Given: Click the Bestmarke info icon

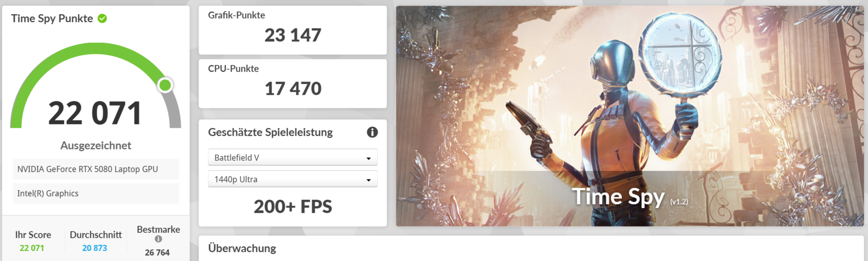Looking at the screenshot, I should (158, 239).
